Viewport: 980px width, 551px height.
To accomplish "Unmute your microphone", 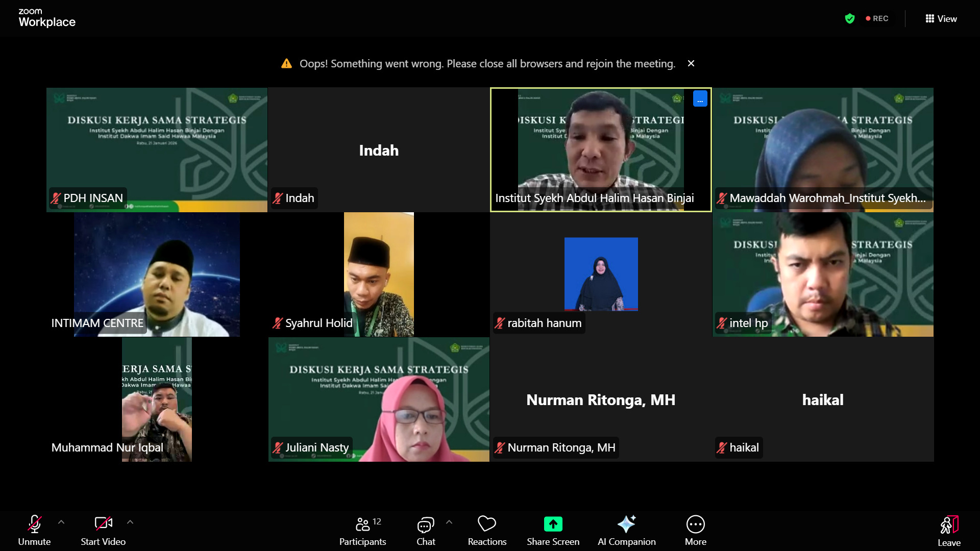I will [35, 530].
